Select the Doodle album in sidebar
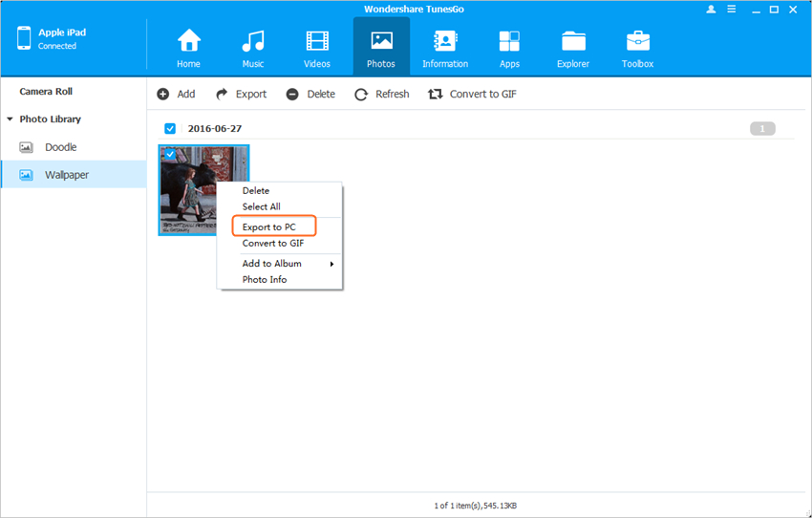 [x=61, y=147]
